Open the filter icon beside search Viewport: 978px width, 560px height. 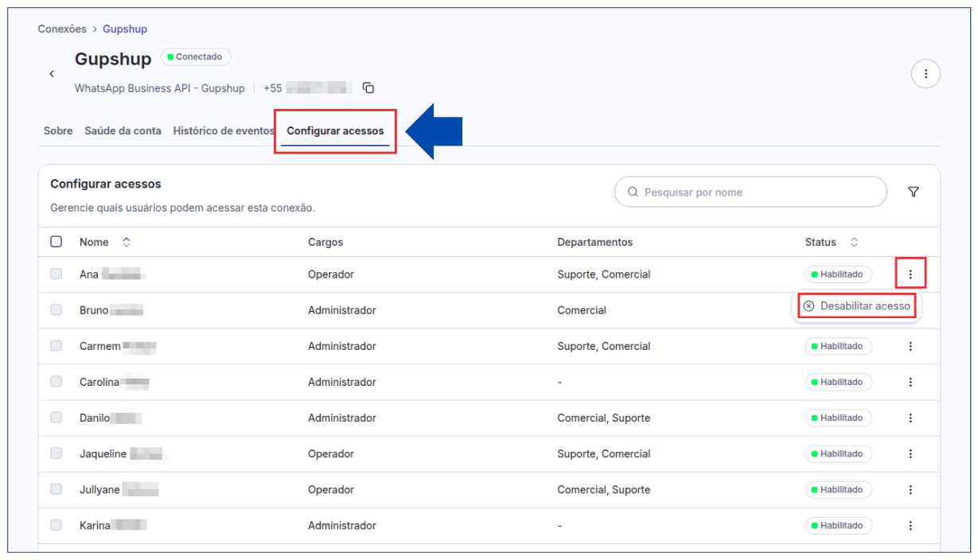click(x=914, y=192)
